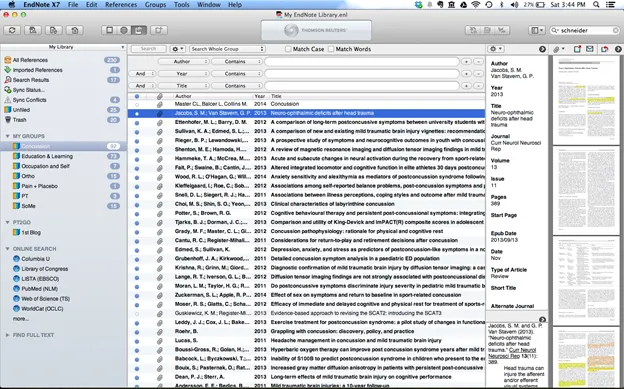Open Library of Congress online search

45,269
